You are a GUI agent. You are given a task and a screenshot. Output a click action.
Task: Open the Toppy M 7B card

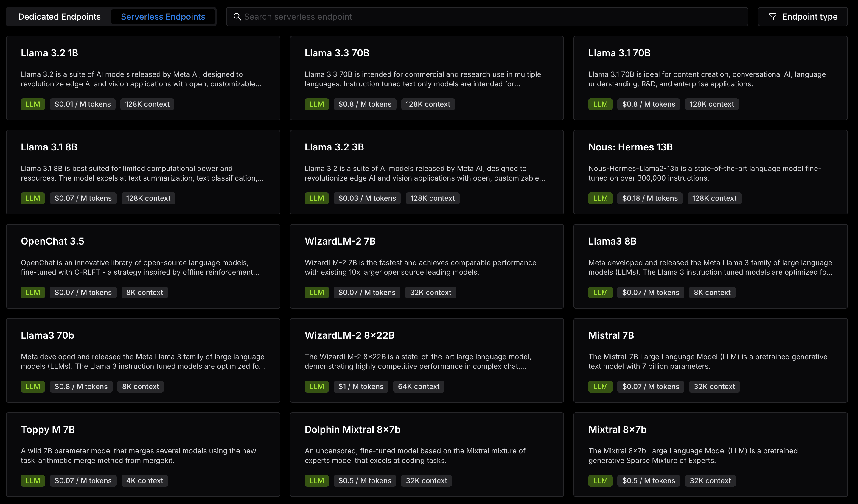(143, 455)
